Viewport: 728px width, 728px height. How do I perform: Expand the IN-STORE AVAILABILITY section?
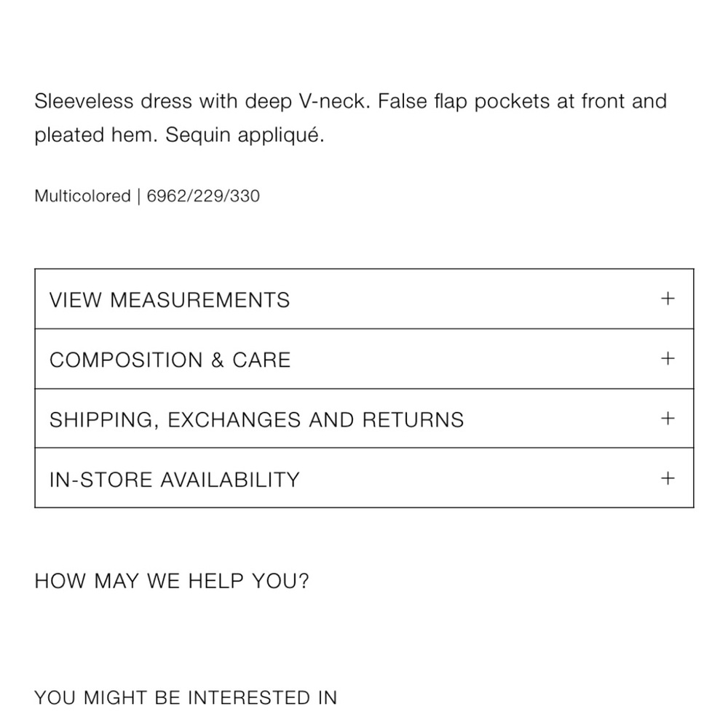point(364,478)
